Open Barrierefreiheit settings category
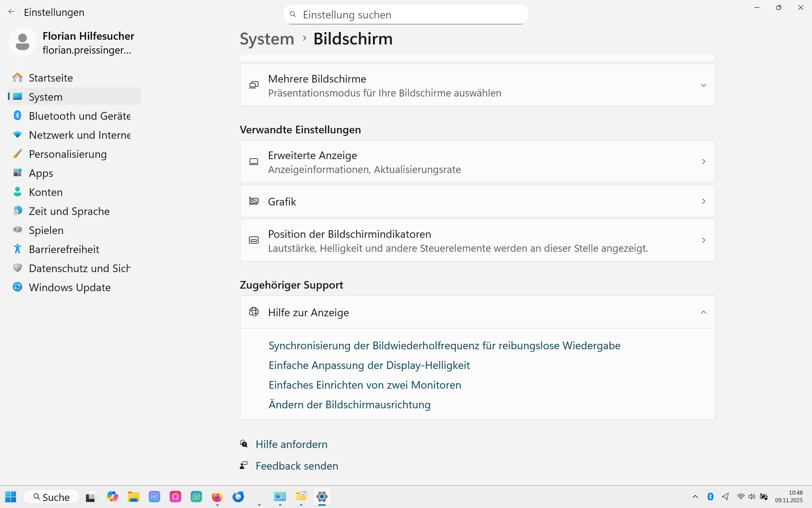Image resolution: width=812 pixels, height=508 pixels. click(74, 249)
